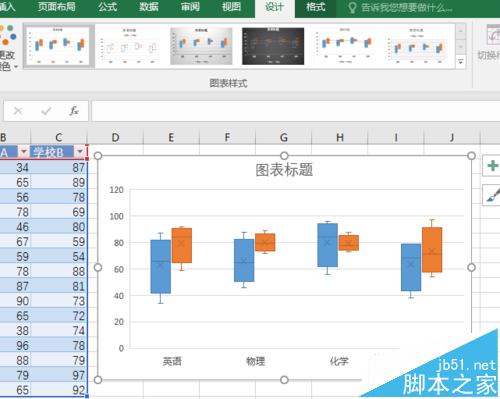This screenshot has width=500, height=399.
Task: Select the 物理 axis category label
Action: coord(256,361)
